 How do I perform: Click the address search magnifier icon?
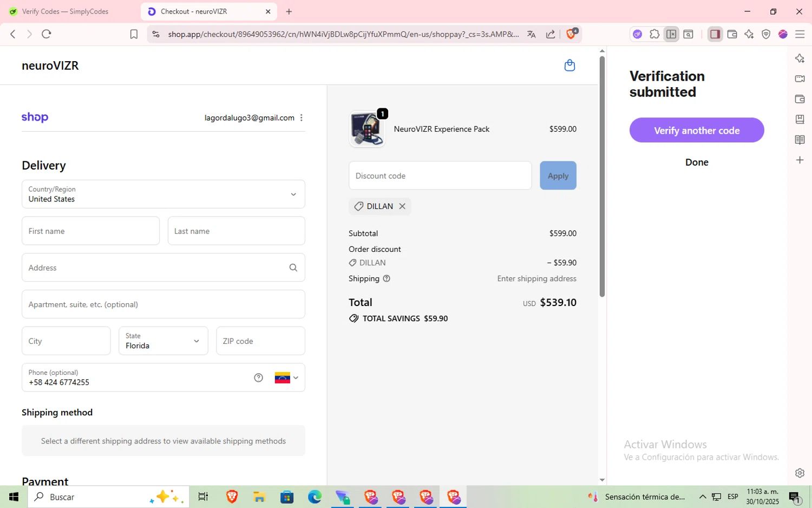click(x=293, y=268)
